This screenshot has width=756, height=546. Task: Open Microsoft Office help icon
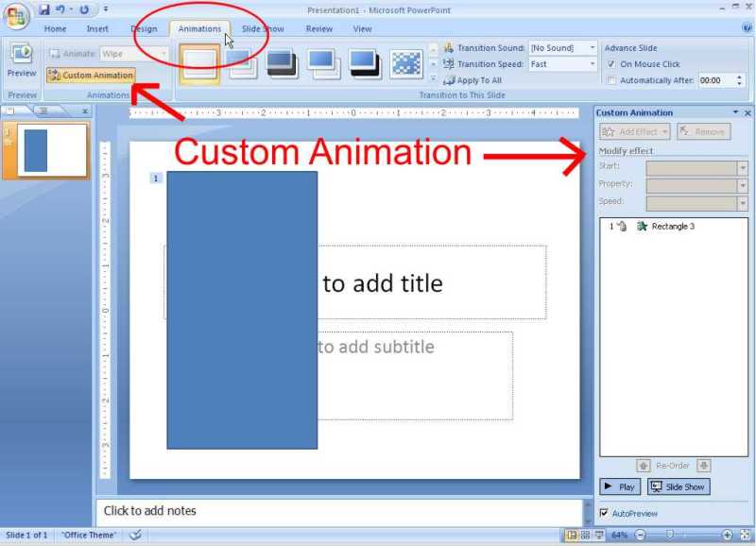tap(747, 27)
